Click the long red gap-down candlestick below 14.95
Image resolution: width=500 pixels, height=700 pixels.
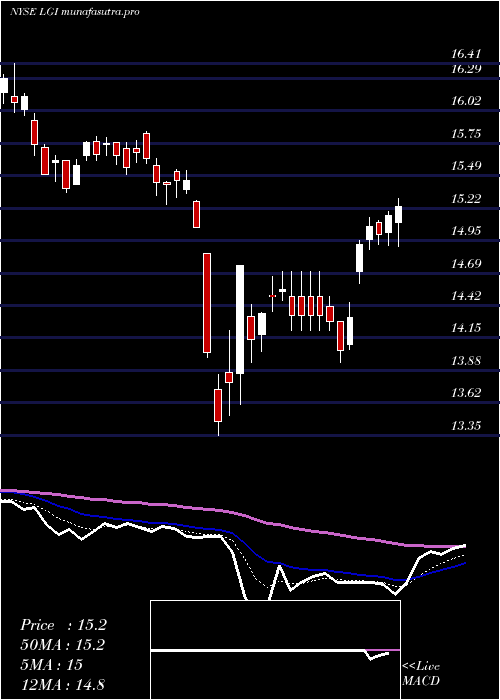point(207,303)
